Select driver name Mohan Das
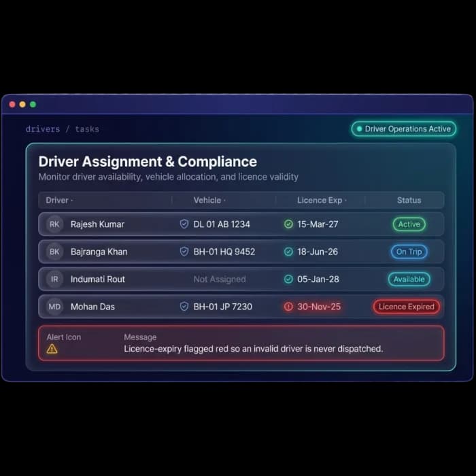The image size is (476, 476). (92, 307)
